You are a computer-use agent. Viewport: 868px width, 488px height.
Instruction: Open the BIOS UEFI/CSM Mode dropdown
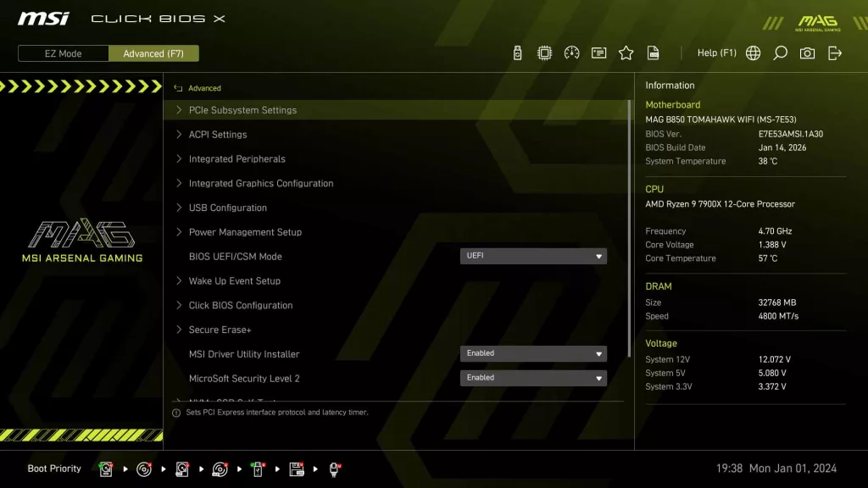pos(532,256)
